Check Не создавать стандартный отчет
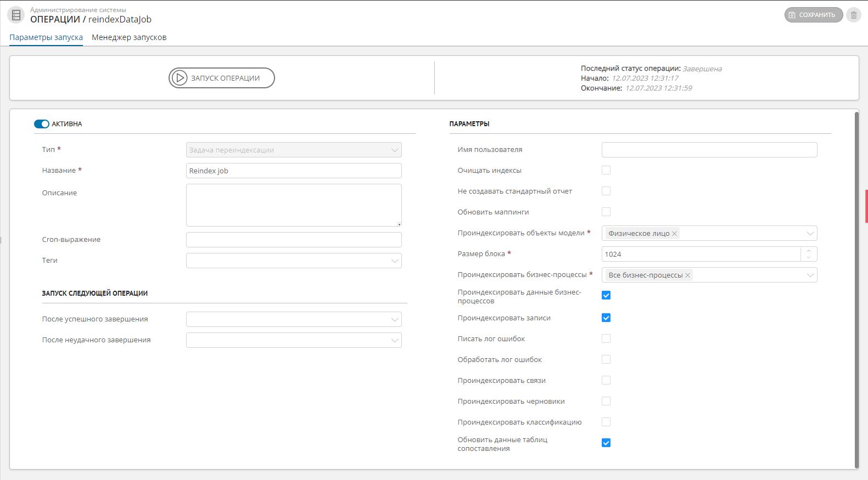 pos(606,191)
